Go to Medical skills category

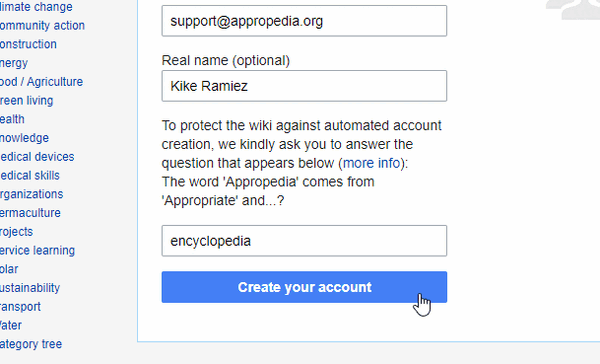(x=30, y=176)
